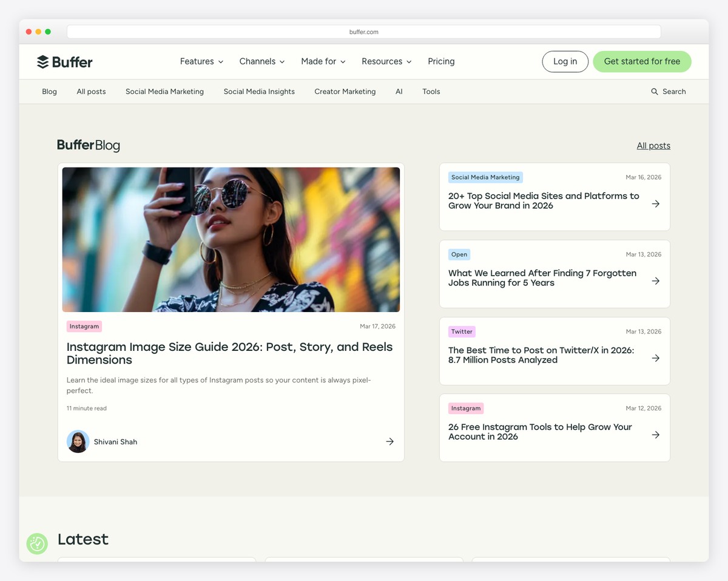
Task: Click the arrow on the Twitter/X best time article
Action: (655, 358)
